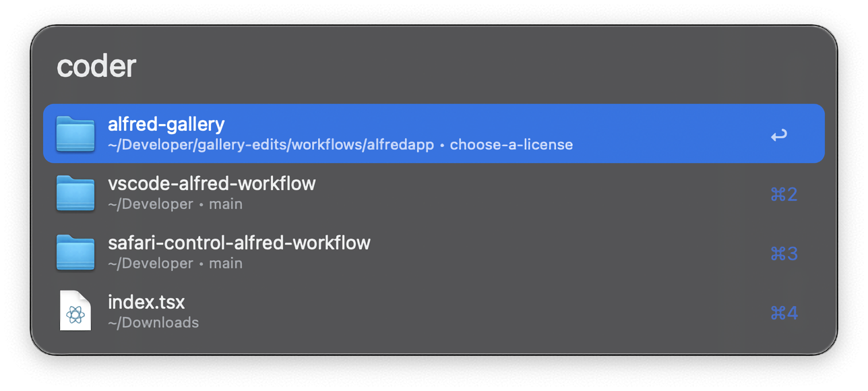Click the choose-a-license branch label
Viewport: 868px width, 391px height.
pos(511,145)
